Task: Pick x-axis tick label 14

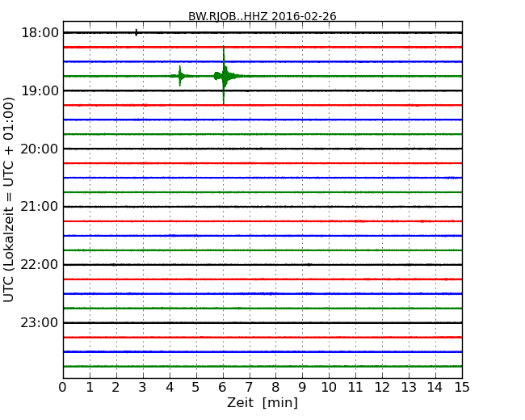Action: pyautogui.click(x=435, y=388)
